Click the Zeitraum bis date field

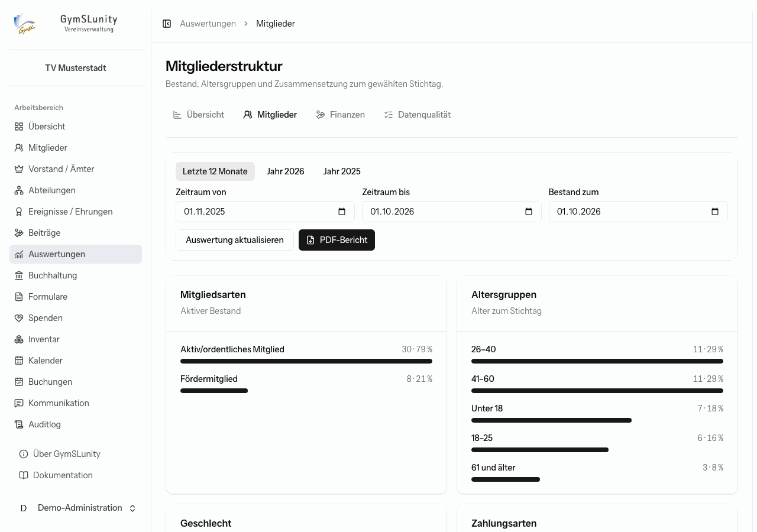point(452,212)
